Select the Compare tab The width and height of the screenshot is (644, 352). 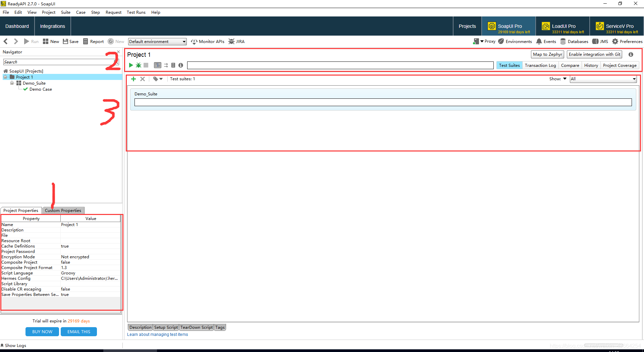point(570,65)
